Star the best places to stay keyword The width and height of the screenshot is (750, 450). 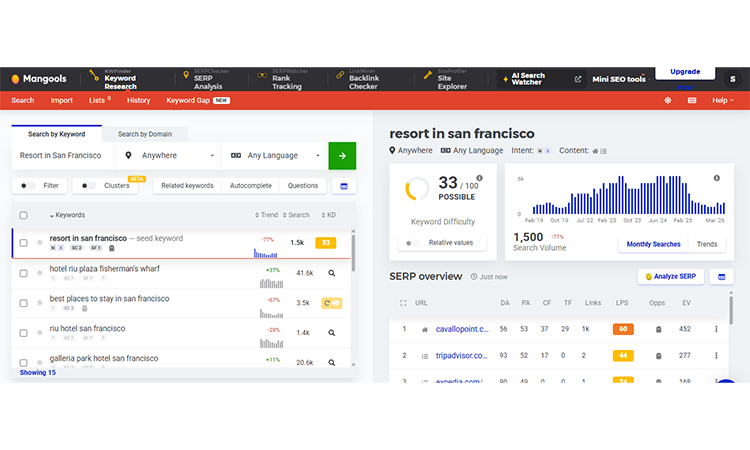pyautogui.click(x=40, y=303)
